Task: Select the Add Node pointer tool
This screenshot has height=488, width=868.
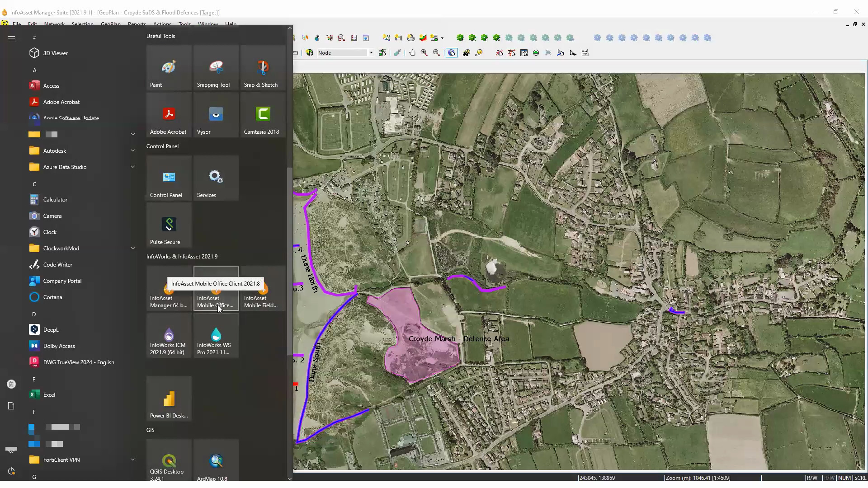Action: tap(572, 52)
